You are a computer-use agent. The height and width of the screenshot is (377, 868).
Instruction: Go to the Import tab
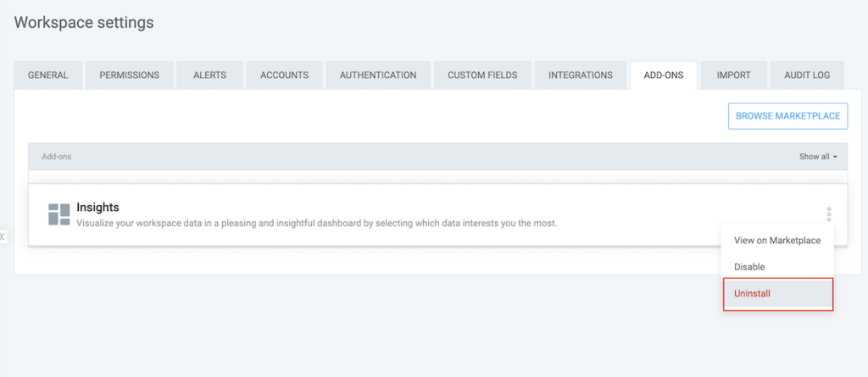click(733, 75)
